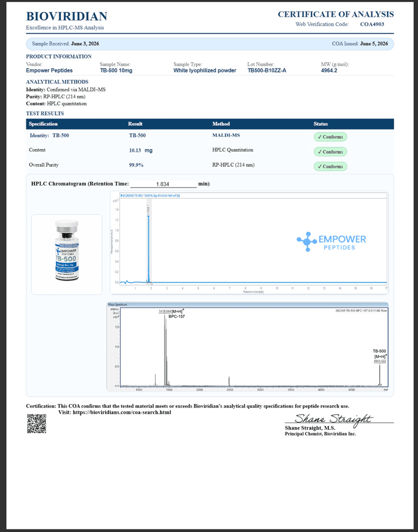
Task: Select the COA4903 verification code
Action: click(372, 24)
